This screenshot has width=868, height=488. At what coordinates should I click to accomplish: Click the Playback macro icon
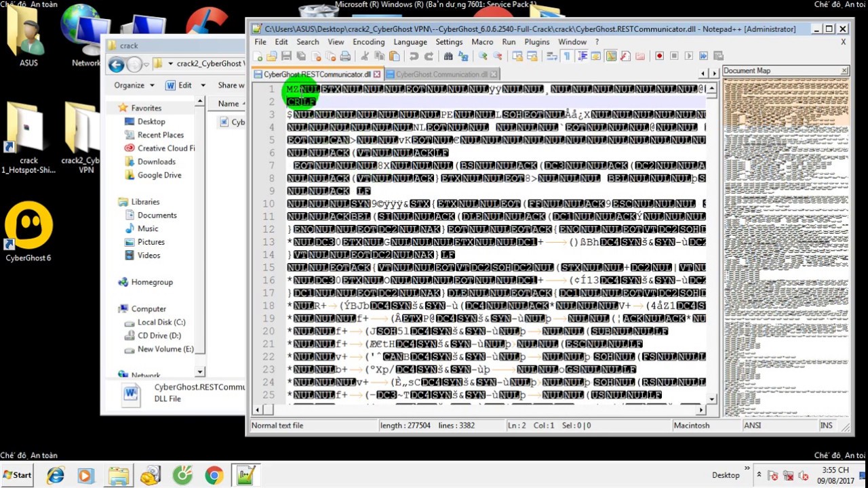click(689, 56)
